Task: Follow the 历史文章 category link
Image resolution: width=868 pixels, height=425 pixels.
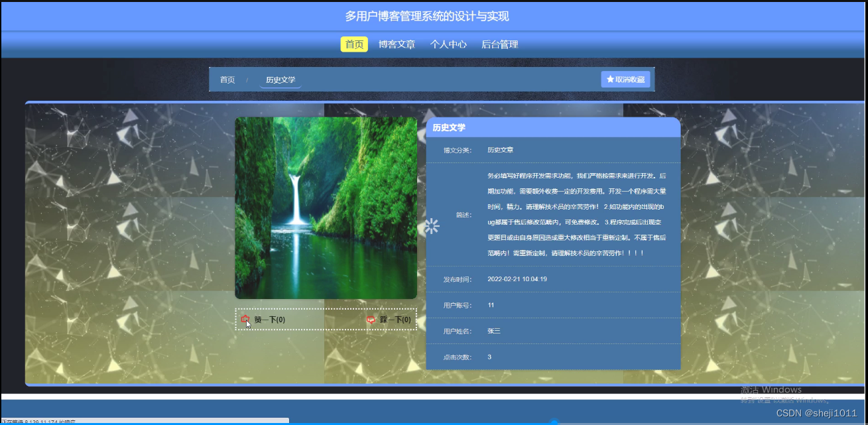Action: pos(501,149)
